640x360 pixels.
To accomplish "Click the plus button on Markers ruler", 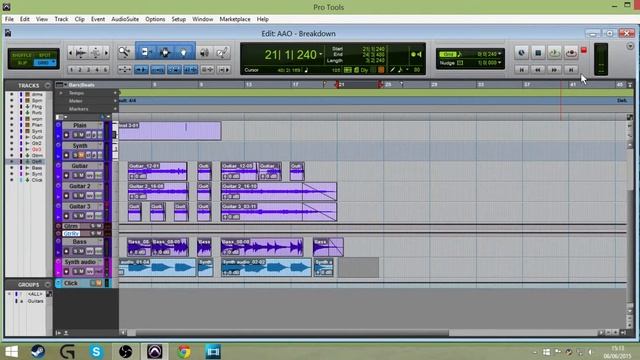I will pos(115,109).
